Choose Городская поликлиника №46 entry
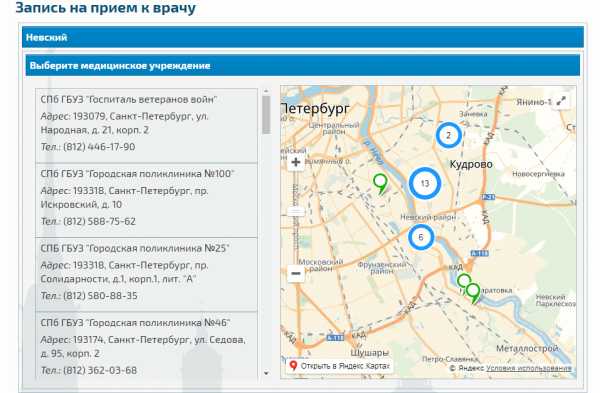The image size is (600, 393). [147, 345]
